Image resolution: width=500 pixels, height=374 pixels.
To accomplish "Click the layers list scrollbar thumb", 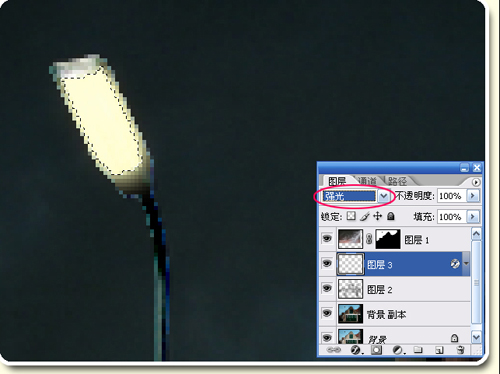I will point(476,282).
